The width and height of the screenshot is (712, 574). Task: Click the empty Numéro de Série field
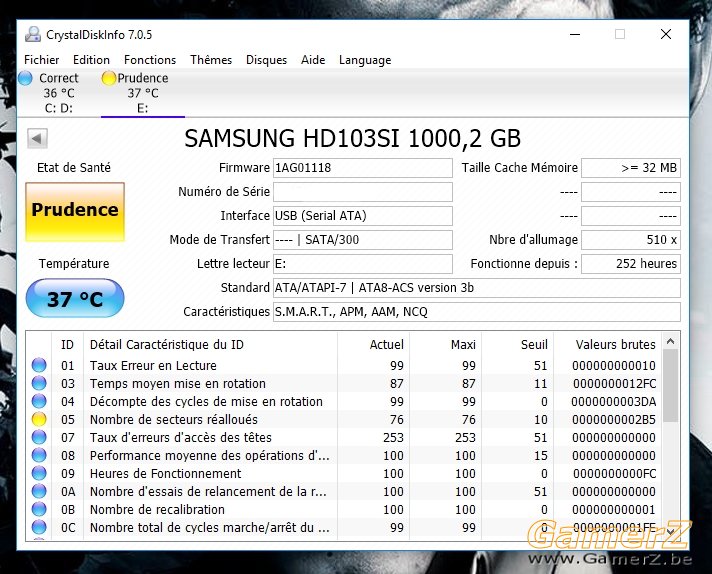(x=362, y=192)
